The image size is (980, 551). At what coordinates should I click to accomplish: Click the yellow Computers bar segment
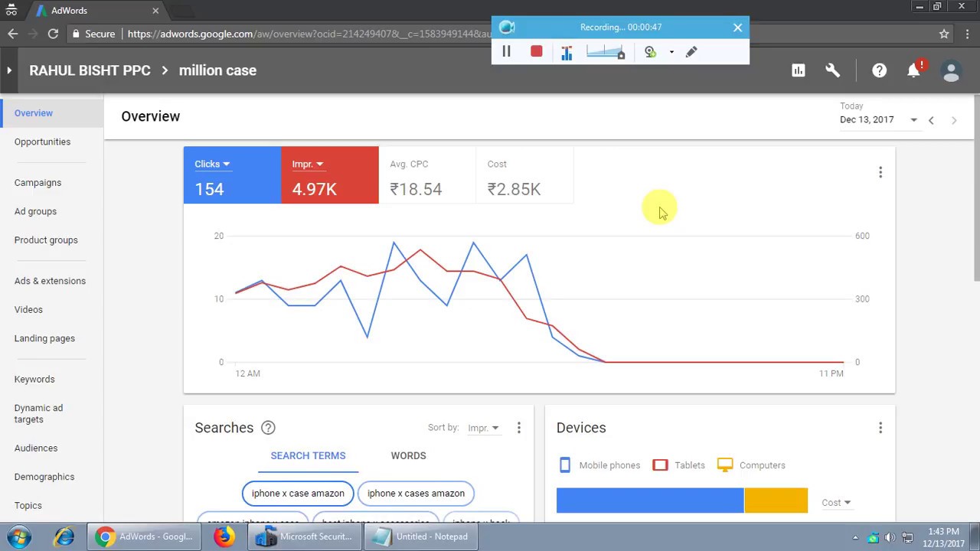click(x=776, y=500)
